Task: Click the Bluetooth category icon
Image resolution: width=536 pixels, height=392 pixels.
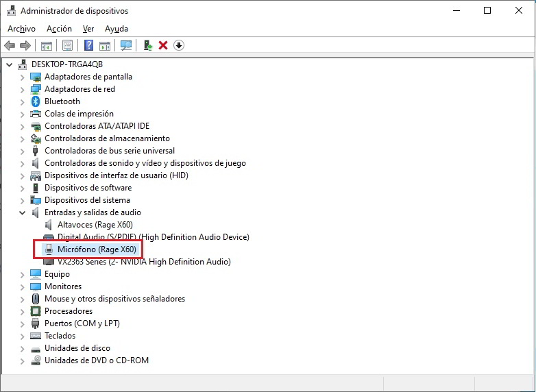Action: coord(36,101)
